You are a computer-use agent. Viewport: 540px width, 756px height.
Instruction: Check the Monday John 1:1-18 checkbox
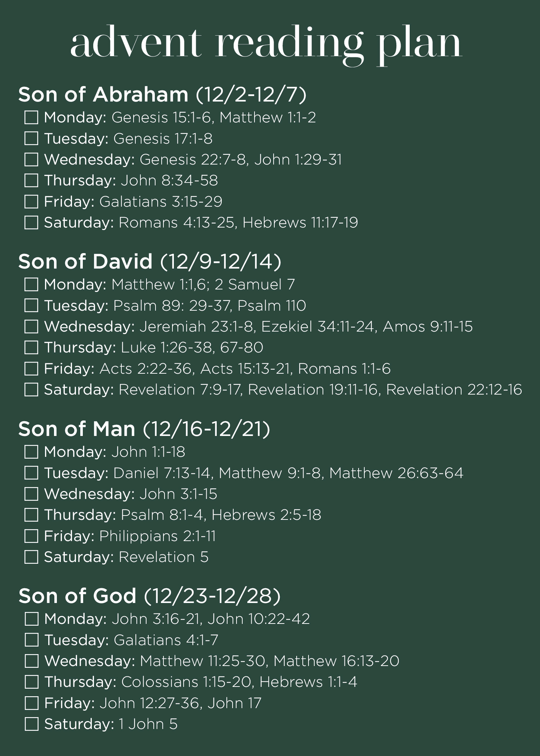click(31, 452)
